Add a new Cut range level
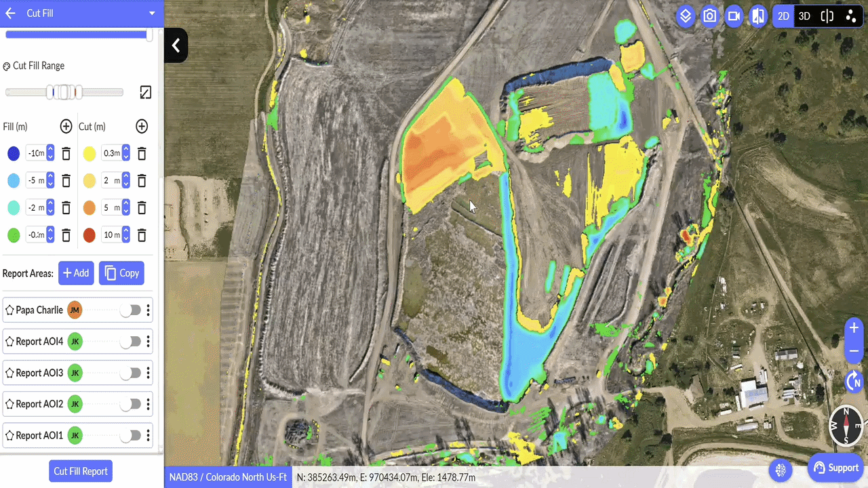 tap(142, 126)
